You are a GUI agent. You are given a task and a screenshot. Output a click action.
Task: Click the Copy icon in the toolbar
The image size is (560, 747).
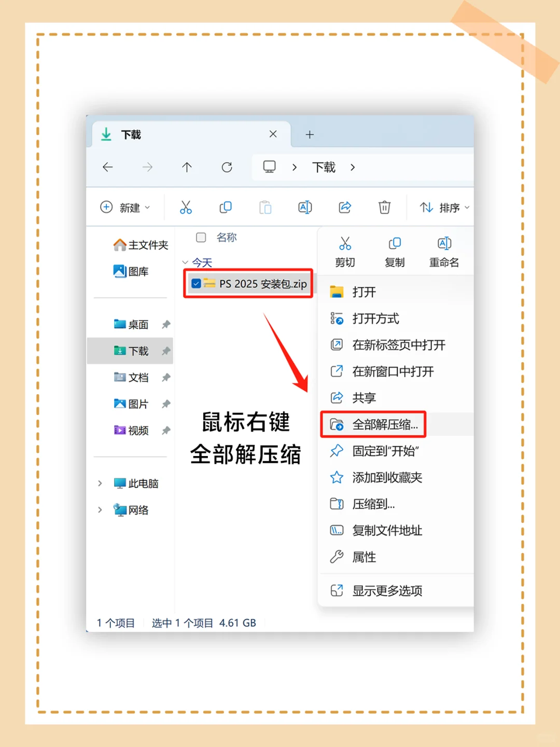(x=226, y=207)
